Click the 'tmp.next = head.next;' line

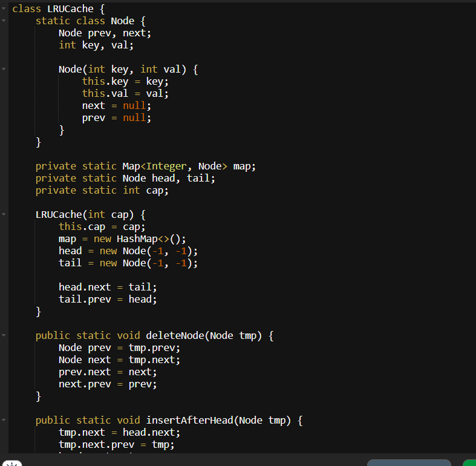tap(119, 433)
